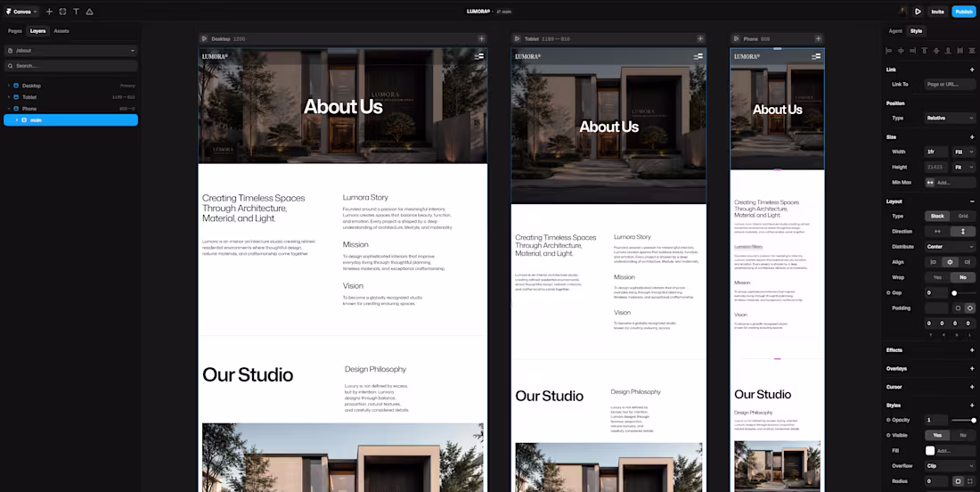
Task: Open Width Fill dropdown
Action: click(x=963, y=152)
